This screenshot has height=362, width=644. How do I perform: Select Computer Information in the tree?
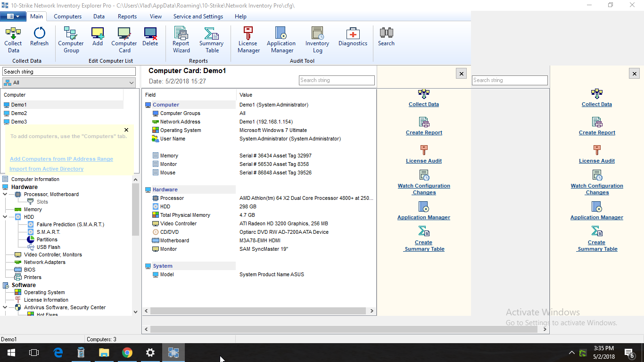[35, 179]
